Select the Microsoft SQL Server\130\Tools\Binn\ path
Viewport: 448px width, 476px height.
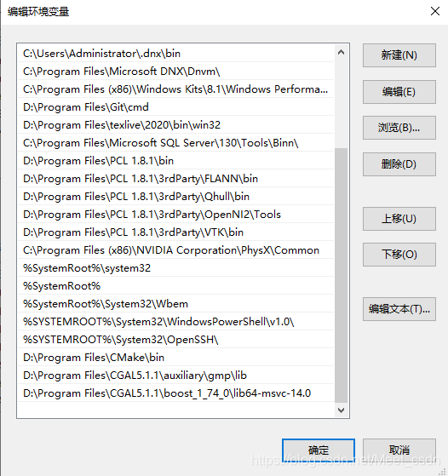coord(175,143)
